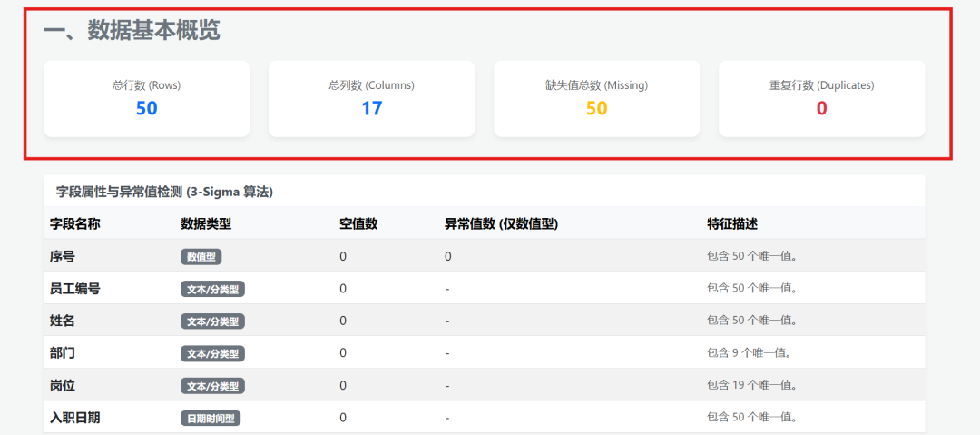
Task: Select the 入职日期 field name cell
Action: pos(75,418)
